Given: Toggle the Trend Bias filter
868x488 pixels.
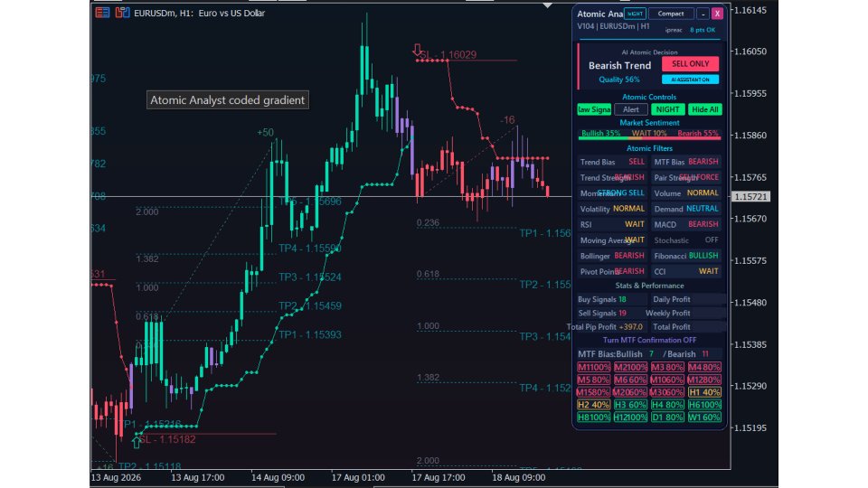Looking at the screenshot, I should tap(612, 162).
